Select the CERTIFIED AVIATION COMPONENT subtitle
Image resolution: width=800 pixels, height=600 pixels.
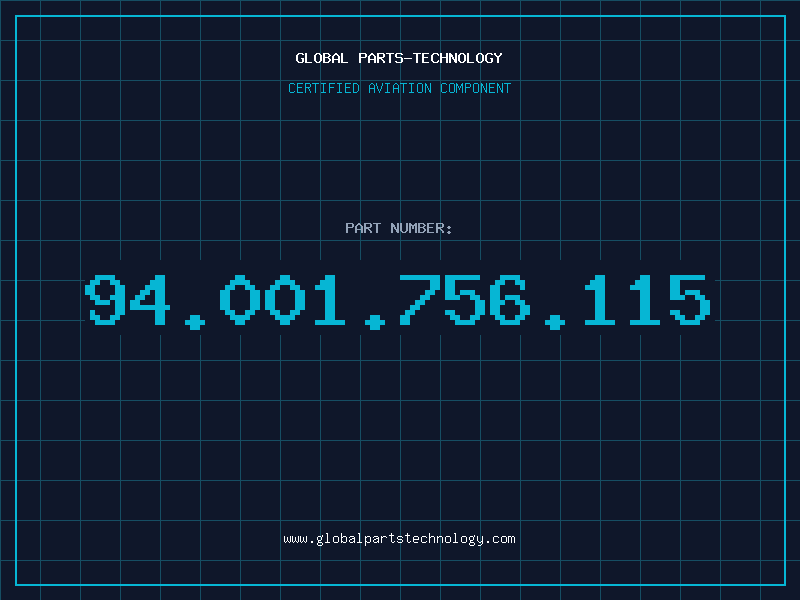(x=399, y=88)
